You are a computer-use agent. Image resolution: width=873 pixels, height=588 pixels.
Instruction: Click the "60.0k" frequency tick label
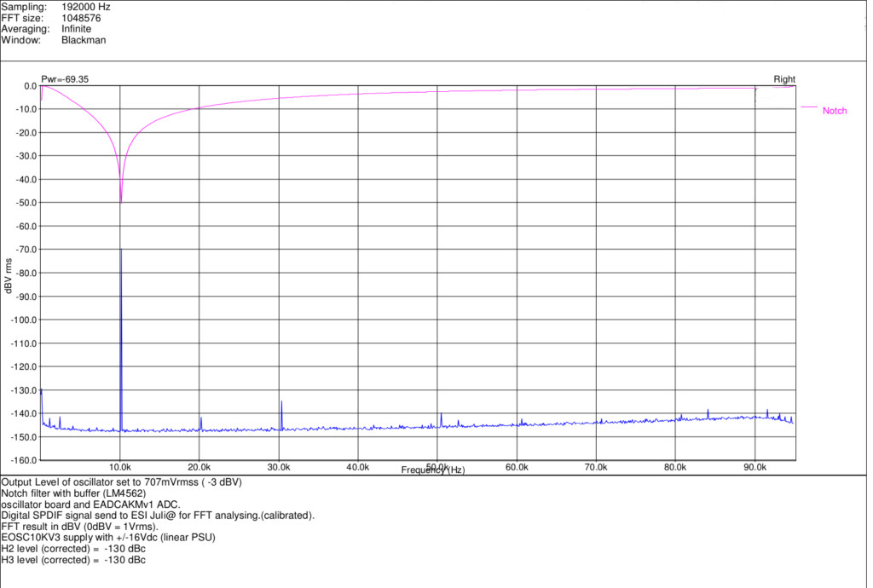tap(517, 467)
